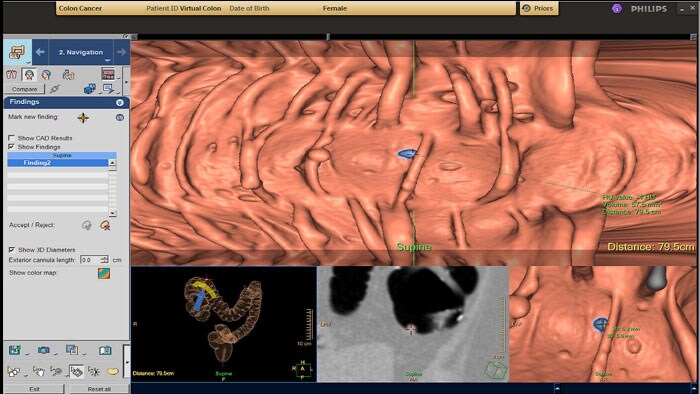Toggle Show 3D Diameters checkbox
This screenshot has width=700, height=394.
[12, 249]
